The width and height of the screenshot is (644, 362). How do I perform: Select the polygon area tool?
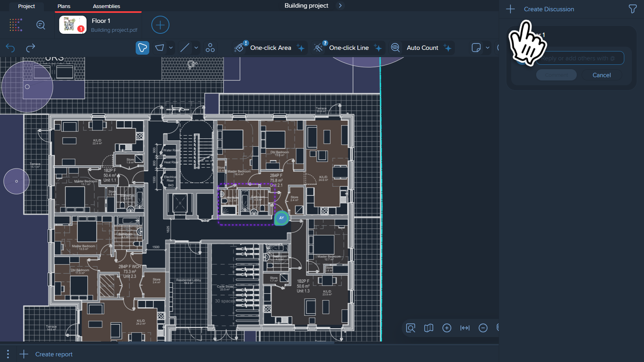tap(160, 48)
